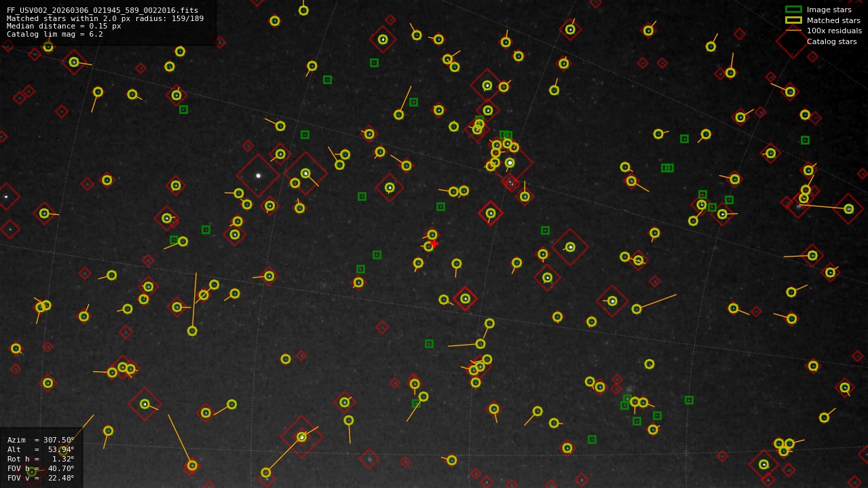
Task: Select the "FOV v = 22.48°" readout
Action: click(x=41, y=478)
